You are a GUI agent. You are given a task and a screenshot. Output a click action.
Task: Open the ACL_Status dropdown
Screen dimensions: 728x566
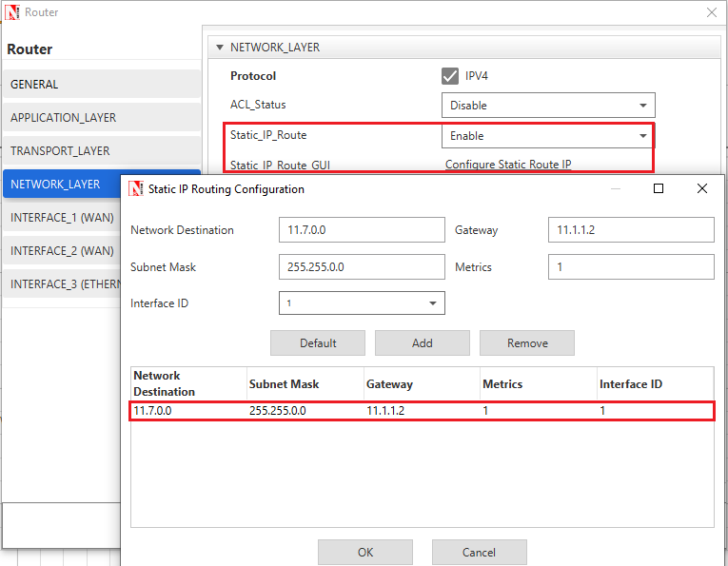548,106
